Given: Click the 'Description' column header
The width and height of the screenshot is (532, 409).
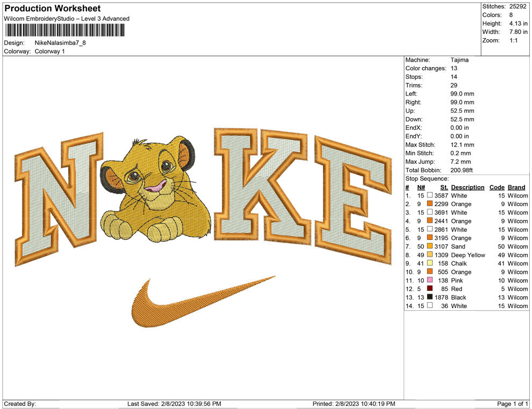Looking at the screenshot, I should pyautogui.click(x=468, y=187).
